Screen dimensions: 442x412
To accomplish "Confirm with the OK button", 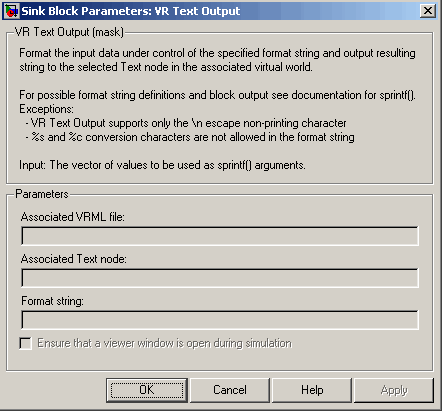I will [x=147, y=390].
